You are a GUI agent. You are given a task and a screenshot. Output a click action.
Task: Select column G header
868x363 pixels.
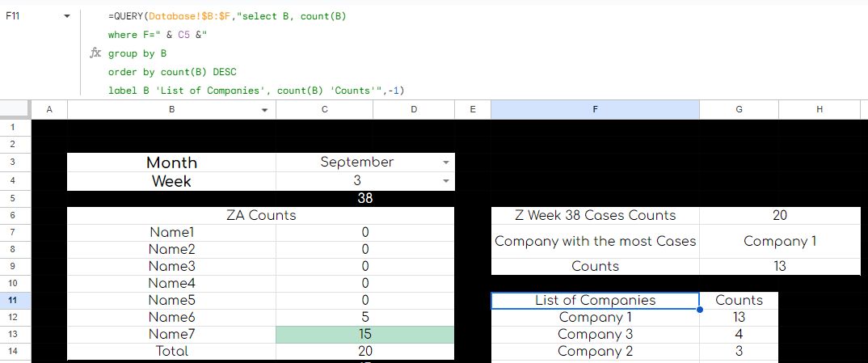pos(739,110)
